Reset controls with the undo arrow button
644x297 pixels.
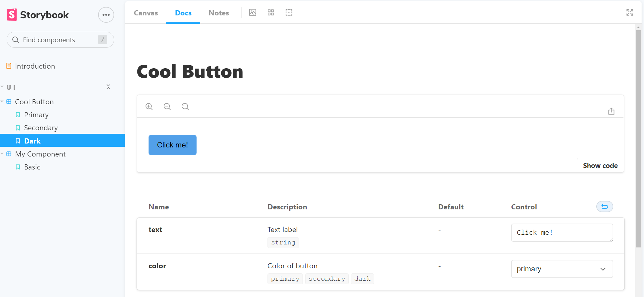tap(604, 207)
